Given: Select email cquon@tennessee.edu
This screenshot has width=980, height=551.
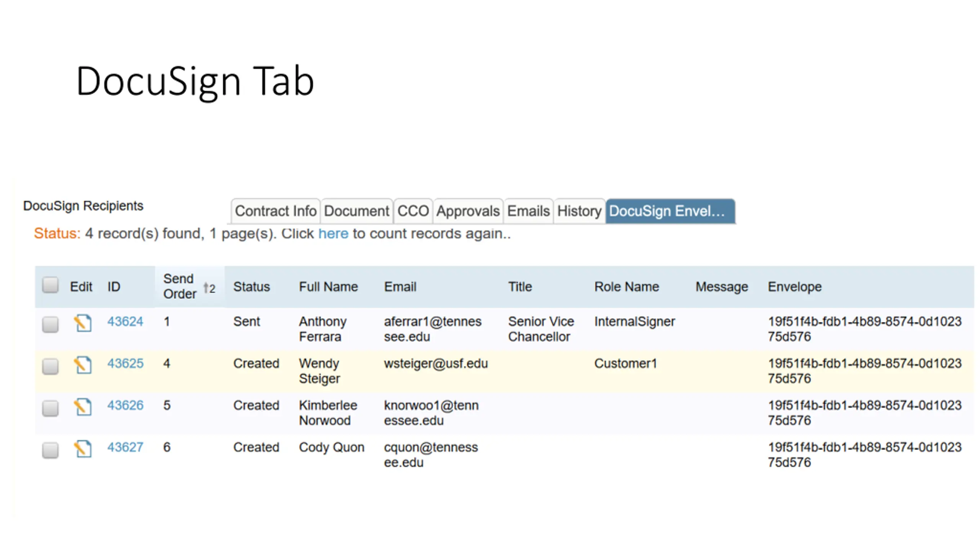Looking at the screenshot, I should pos(431,455).
